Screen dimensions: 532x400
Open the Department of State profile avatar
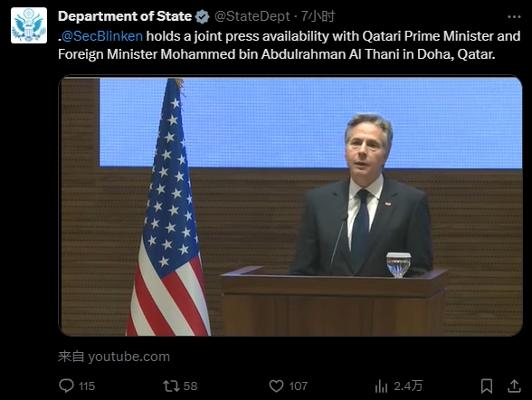pos(29,25)
